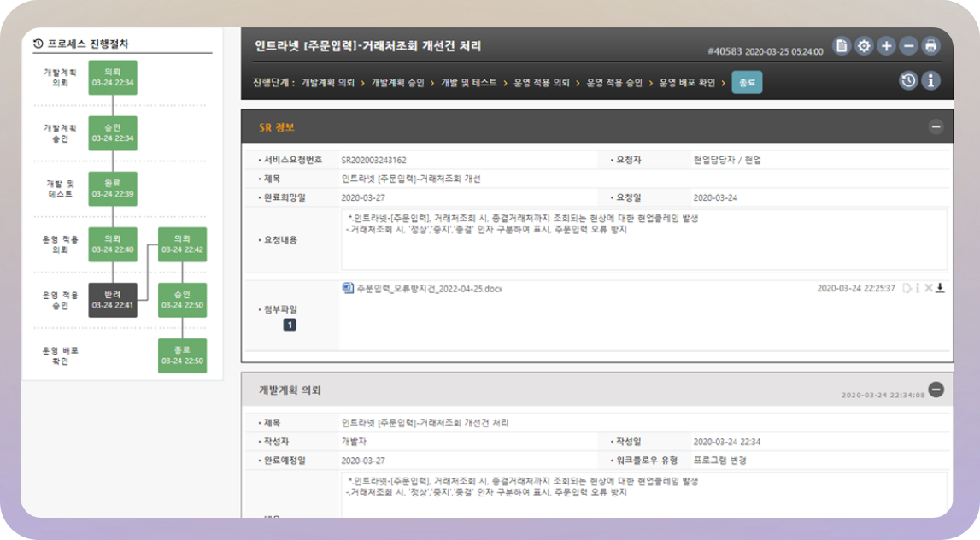Open settings with the header gear icon
The image size is (980, 540).
pos(864,45)
